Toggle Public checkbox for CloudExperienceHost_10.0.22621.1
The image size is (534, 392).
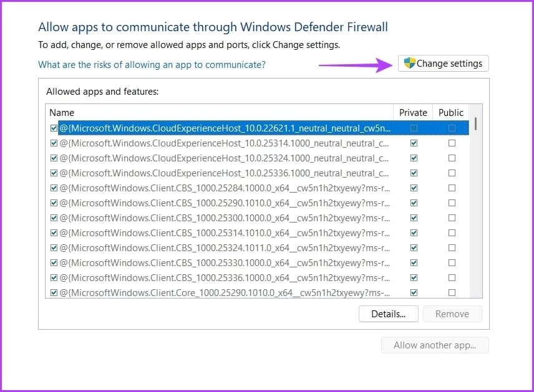(452, 128)
